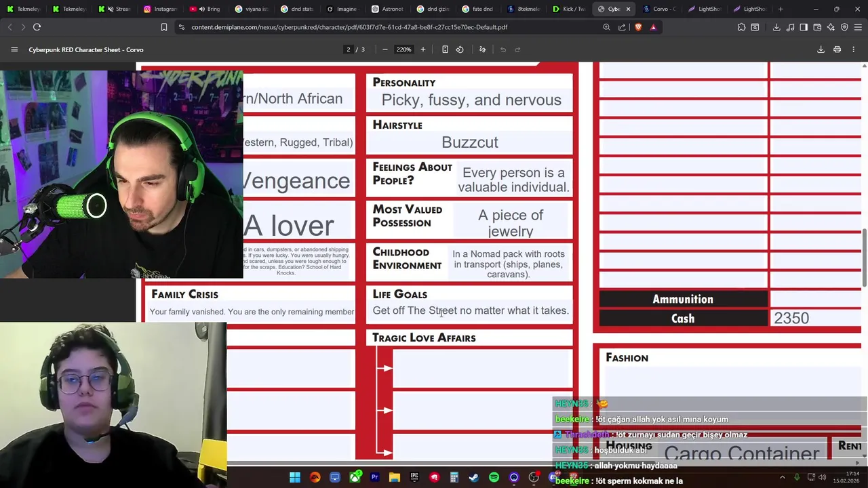Reload the current page
The image size is (868, 488).
pos(37,27)
